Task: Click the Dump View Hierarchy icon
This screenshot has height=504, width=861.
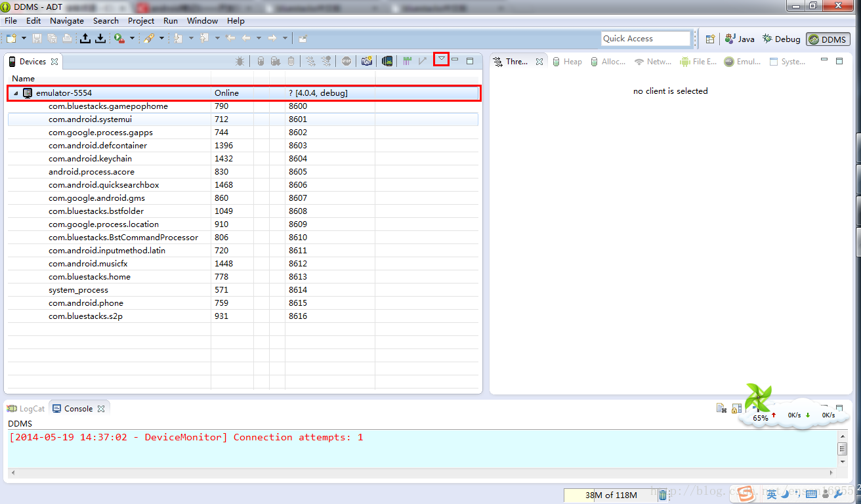Action: pyautogui.click(x=388, y=61)
